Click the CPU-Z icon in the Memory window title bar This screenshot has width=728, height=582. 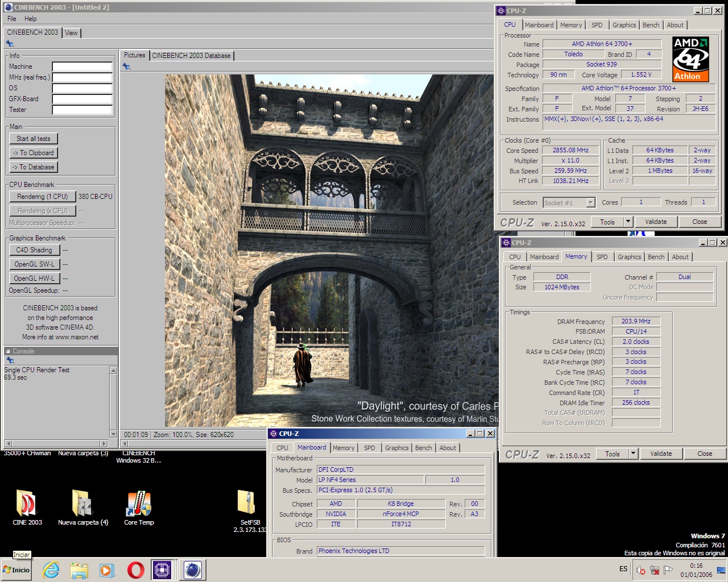tap(506, 243)
